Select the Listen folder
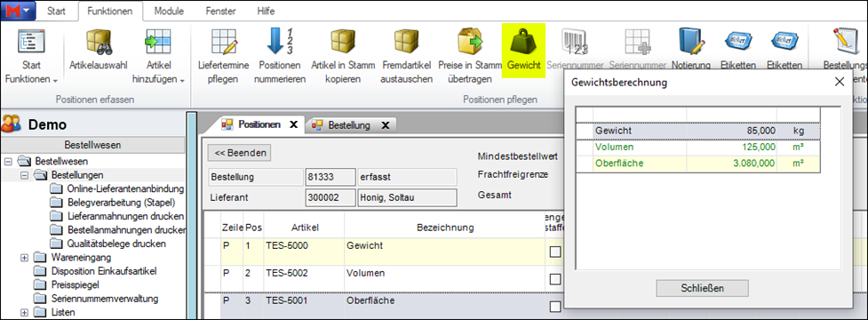The height and width of the screenshot is (320, 868). click(62, 312)
